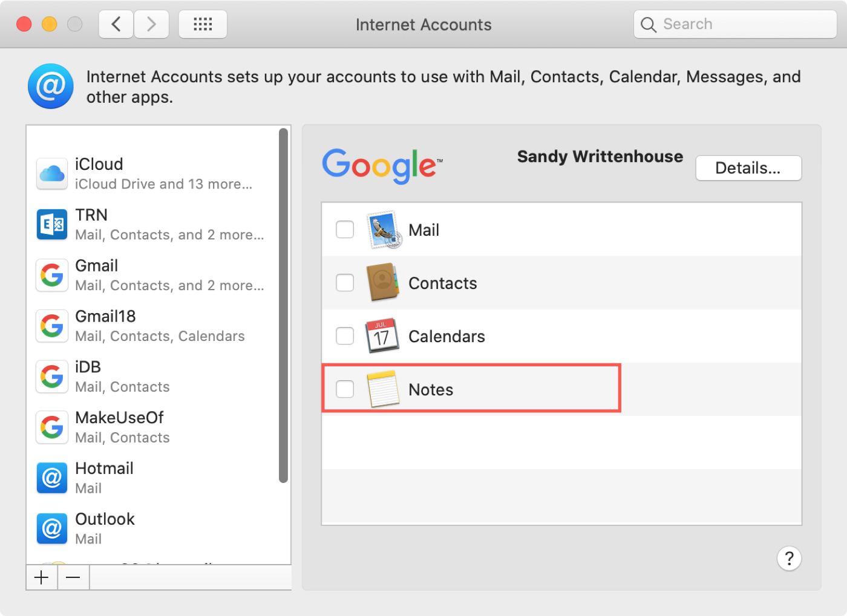Select the Gmail18 account name

tap(105, 316)
